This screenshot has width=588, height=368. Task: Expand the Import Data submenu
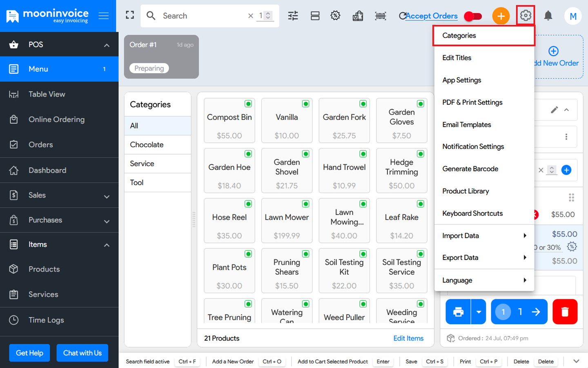484,236
